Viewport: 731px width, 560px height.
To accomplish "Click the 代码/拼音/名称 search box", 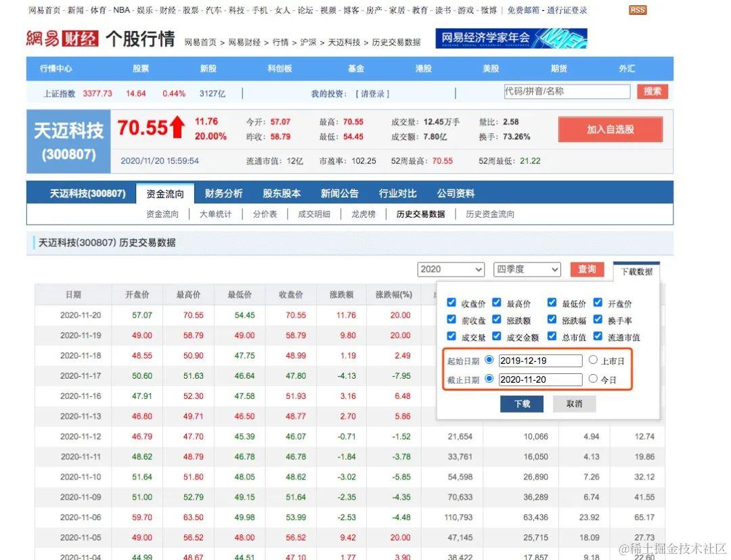I will [x=567, y=91].
